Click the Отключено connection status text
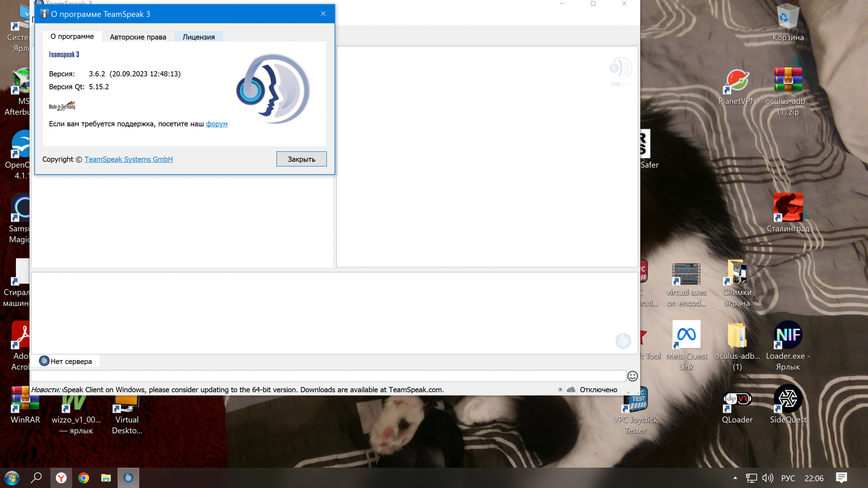 point(598,390)
